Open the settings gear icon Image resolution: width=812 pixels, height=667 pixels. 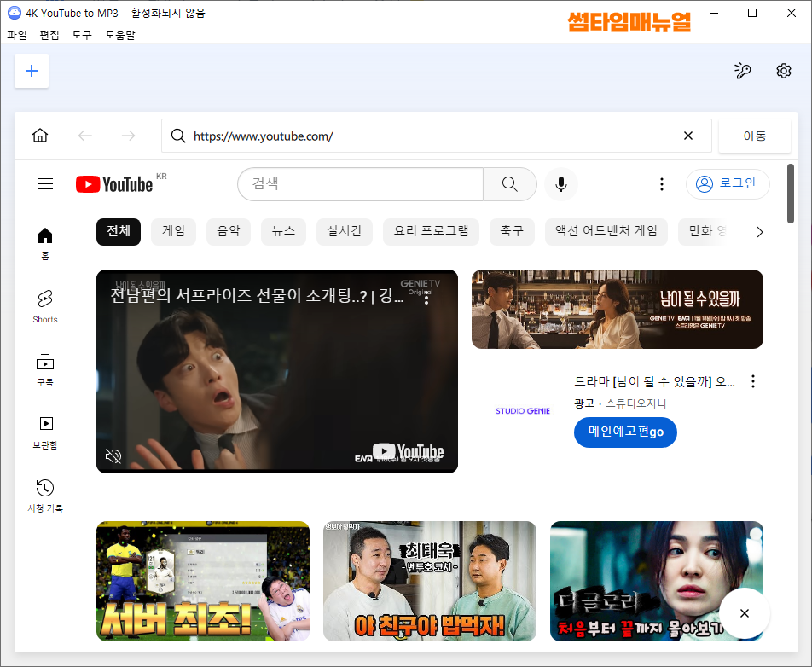784,71
